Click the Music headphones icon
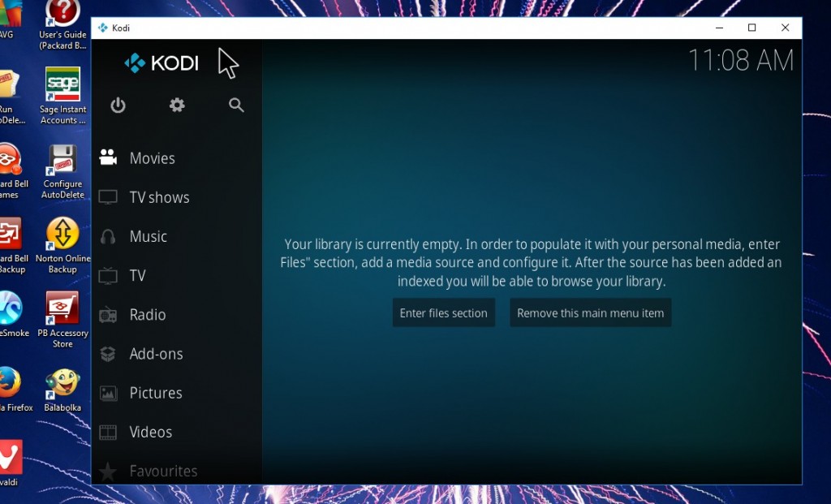The height and width of the screenshot is (504, 831). [108, 236]
